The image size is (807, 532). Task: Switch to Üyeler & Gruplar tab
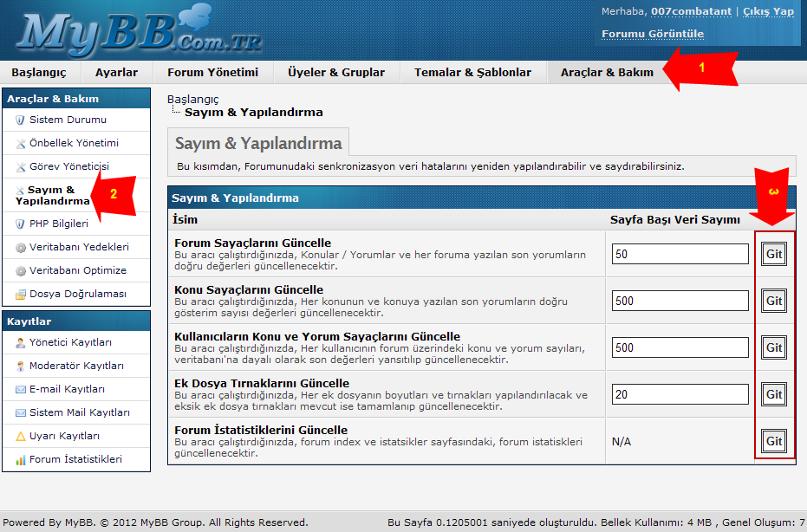(336, 73)
